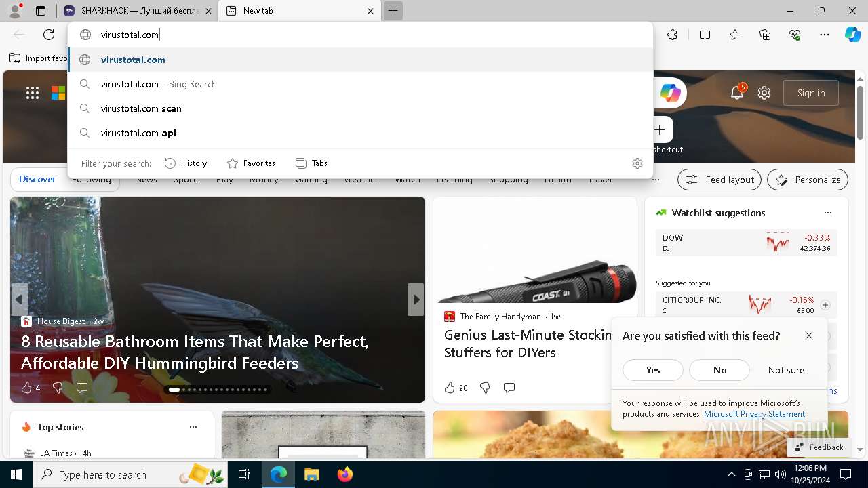Select the Discover feed tab

(37, 180)
